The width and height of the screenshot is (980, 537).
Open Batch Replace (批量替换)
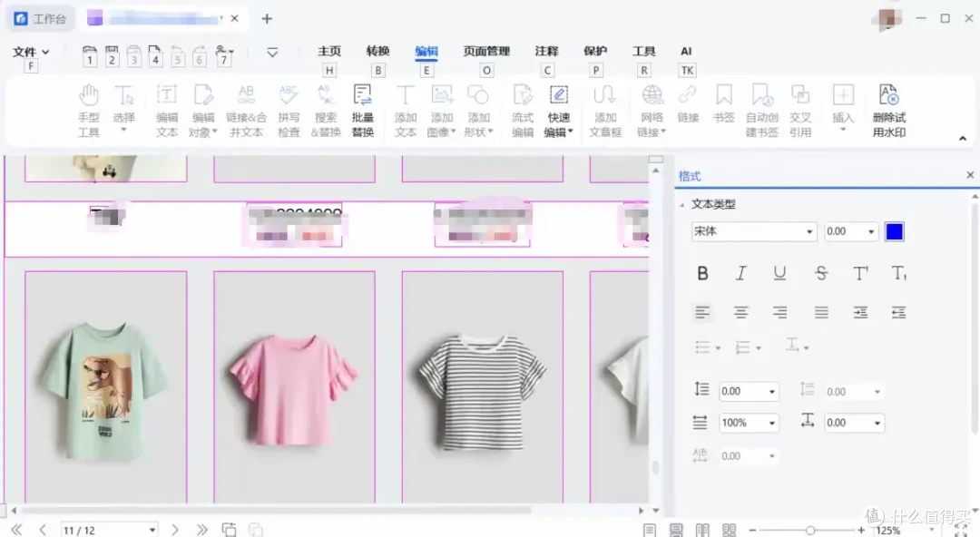click(362, 111)
